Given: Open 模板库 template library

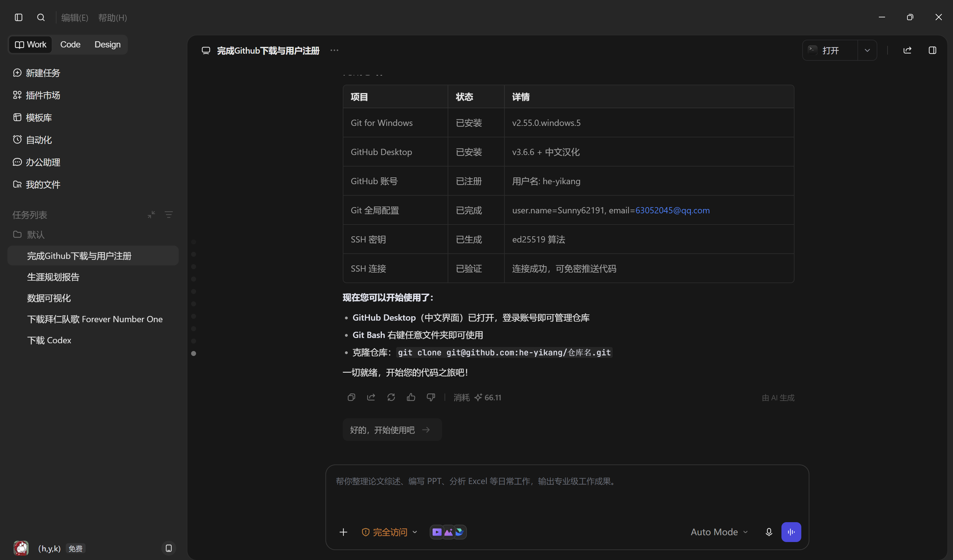Looking at the screenshot, I should 33,118.
